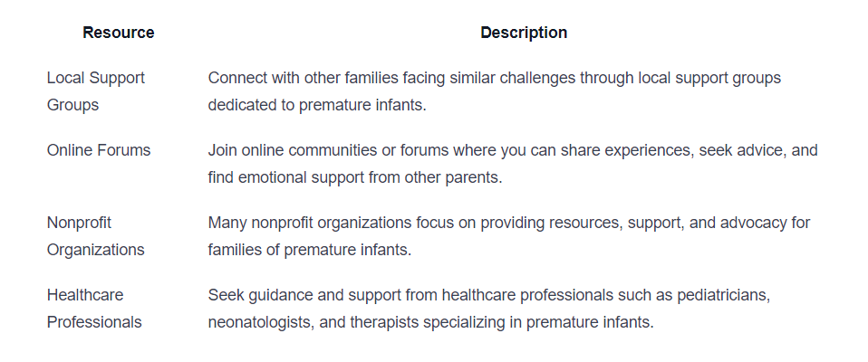Select the Online Forums cell
The height and width of the screenshot is (362, 868).
[x=99, y=150]
